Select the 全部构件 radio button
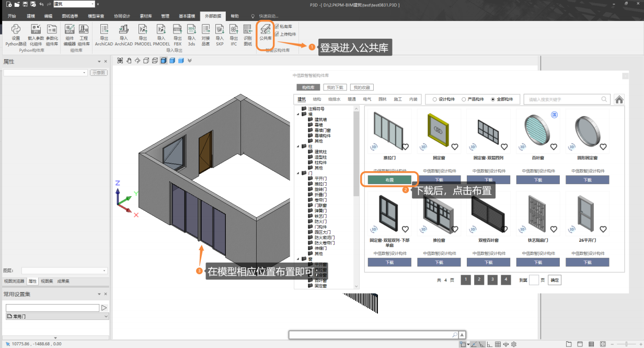The width and height of the screenshot is (644, 348). click(493, 99)
